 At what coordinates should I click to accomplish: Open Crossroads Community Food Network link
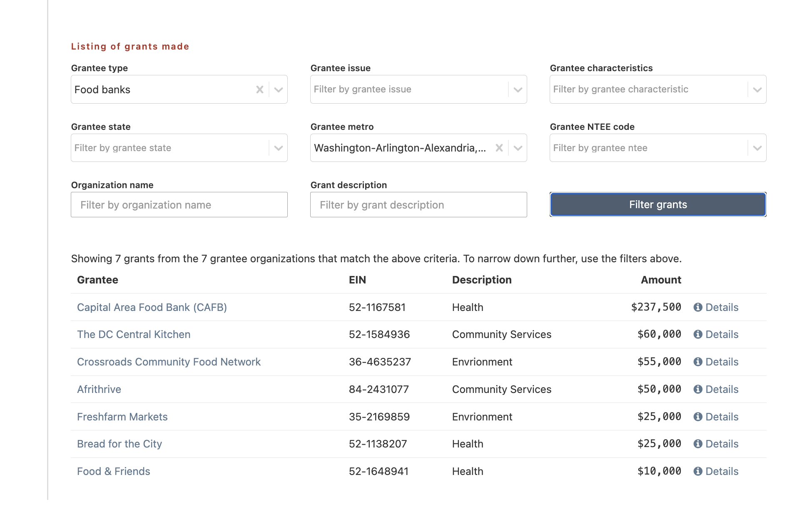[x=169, y=362]
